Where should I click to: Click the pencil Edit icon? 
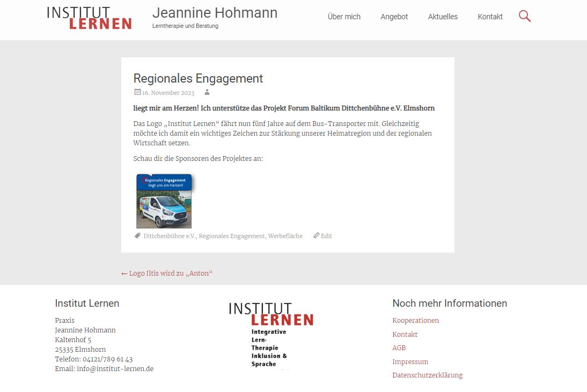pyautogui.click(x=317, y=235)
